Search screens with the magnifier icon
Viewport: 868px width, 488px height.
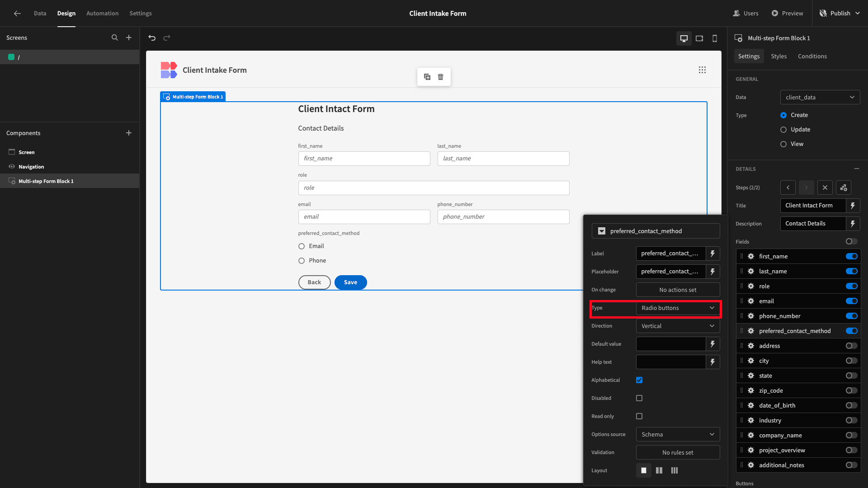(115, 38)
